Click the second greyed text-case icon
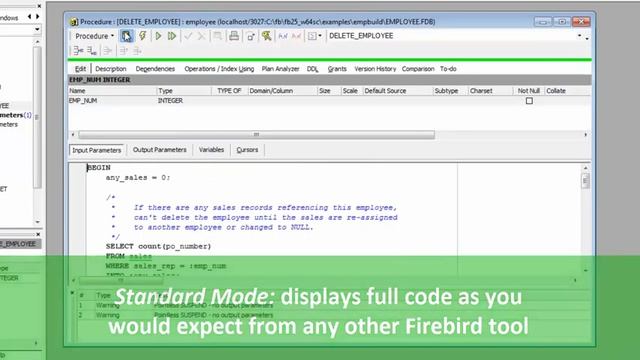This screenshot has width=640, height=360. click(296, 36)
